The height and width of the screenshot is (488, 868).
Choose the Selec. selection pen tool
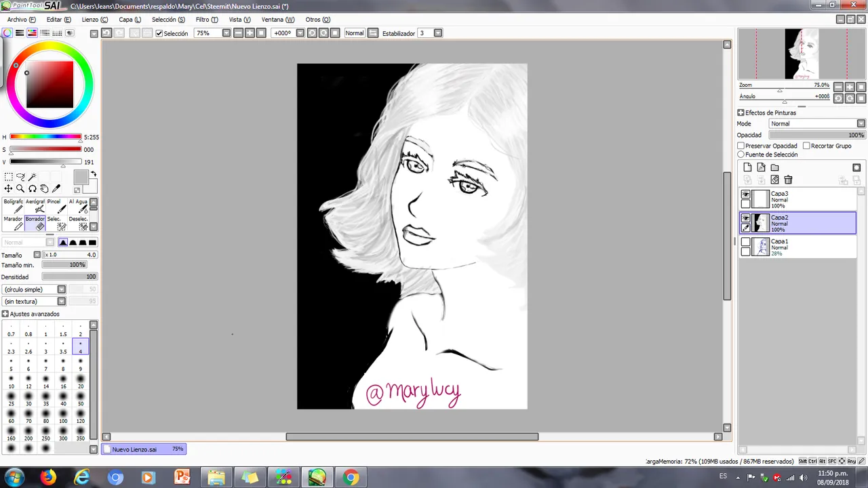coord(57,223)
